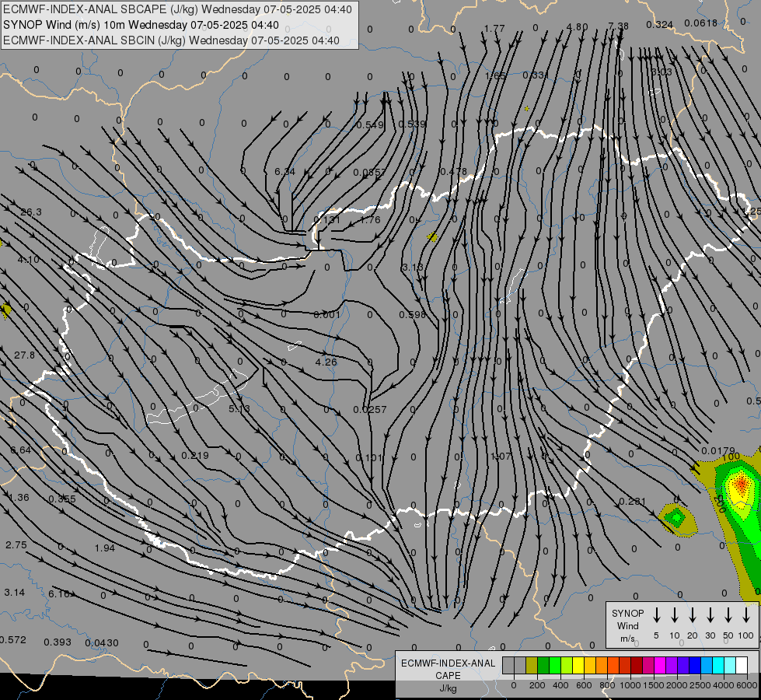Image resolution: width=761 pixels, height=700 pixels.
Task: Click the 20 m/s wind arrow in legend
Action: click(x=693, y=615)
